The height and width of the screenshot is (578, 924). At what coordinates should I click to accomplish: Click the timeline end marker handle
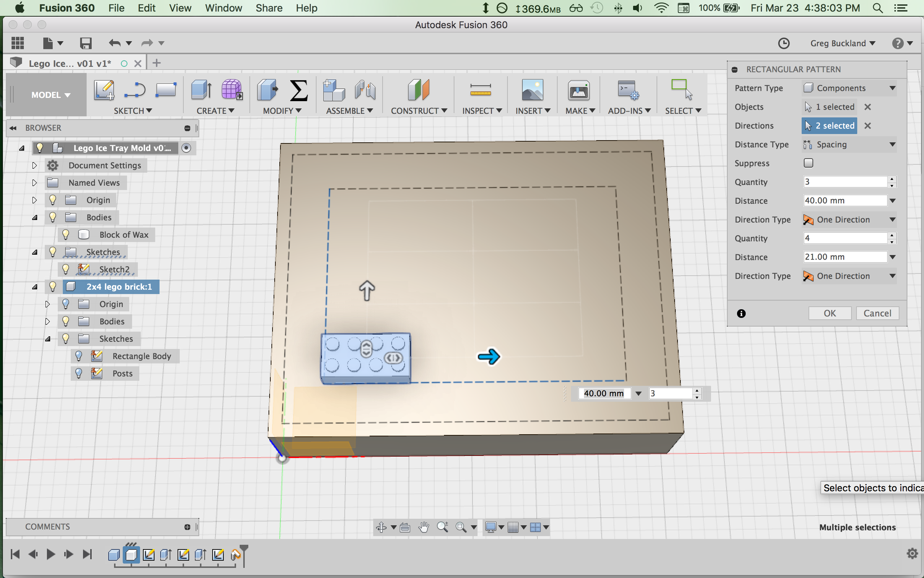(x=244, y=555)
